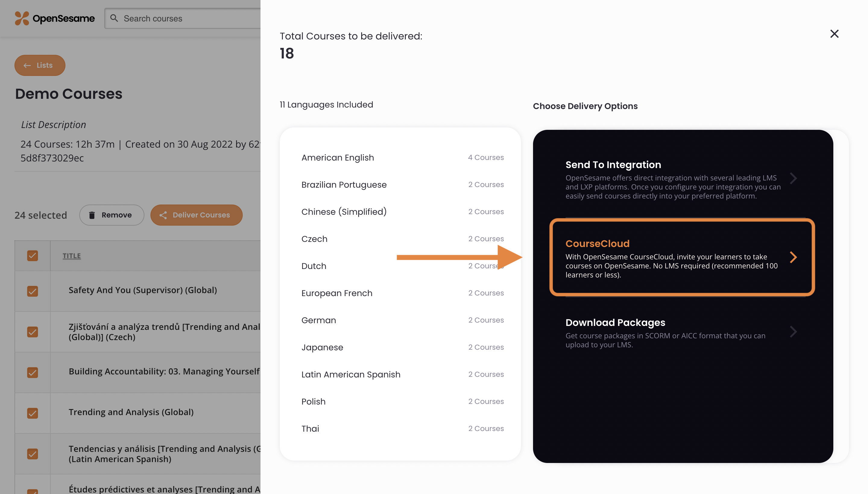This screenshot has height=494, width=868.
Task: Select the Thai language row
Action: point(402,429)
